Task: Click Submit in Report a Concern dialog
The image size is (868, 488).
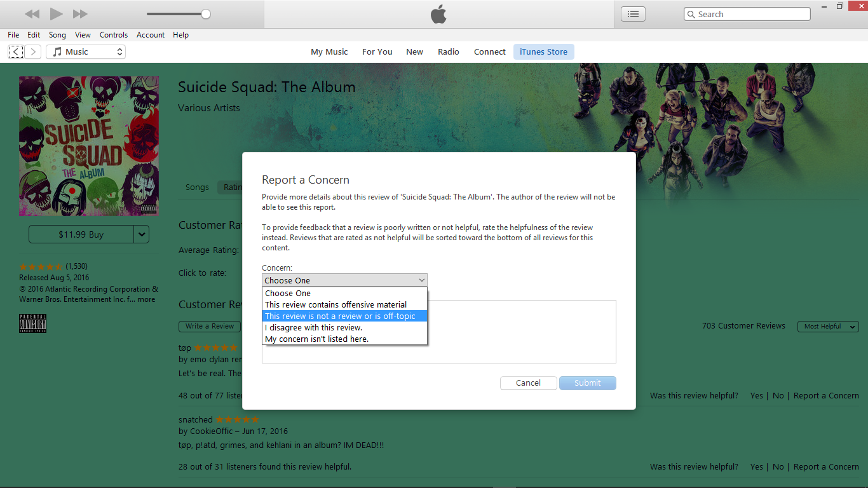Action: point(588,383)
